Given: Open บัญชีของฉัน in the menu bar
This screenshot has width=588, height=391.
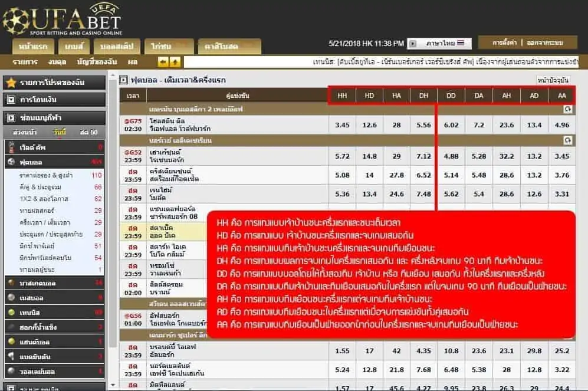Looking at the screenshot, I should [97, 62].
